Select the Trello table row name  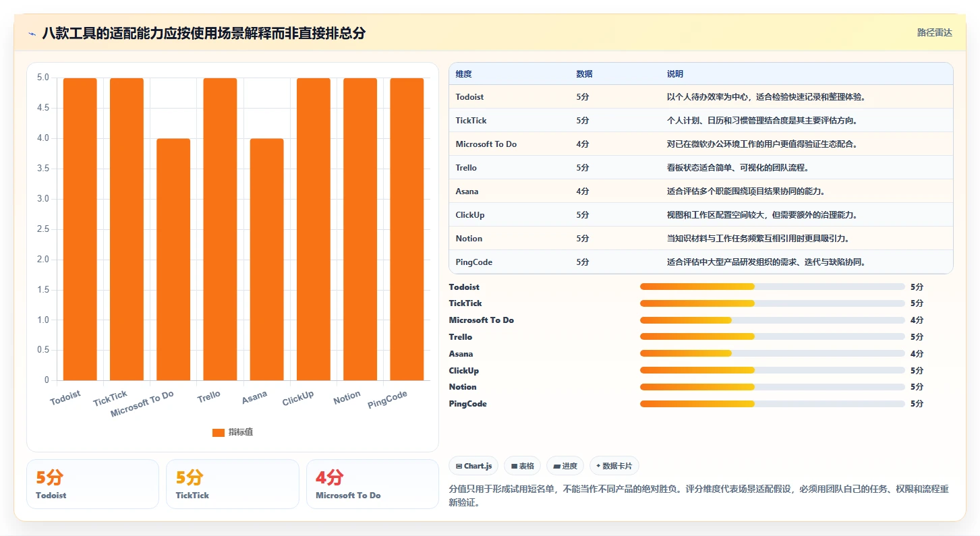pos(466,168)
